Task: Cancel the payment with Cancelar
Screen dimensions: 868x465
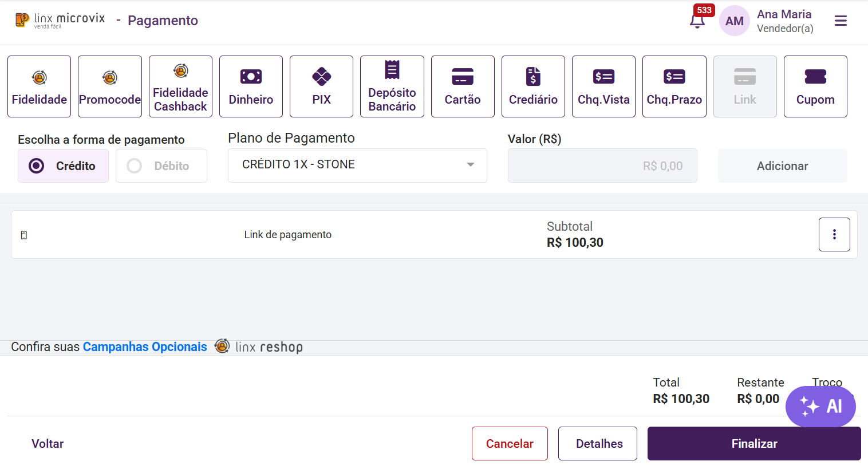Action: (510, 444)
